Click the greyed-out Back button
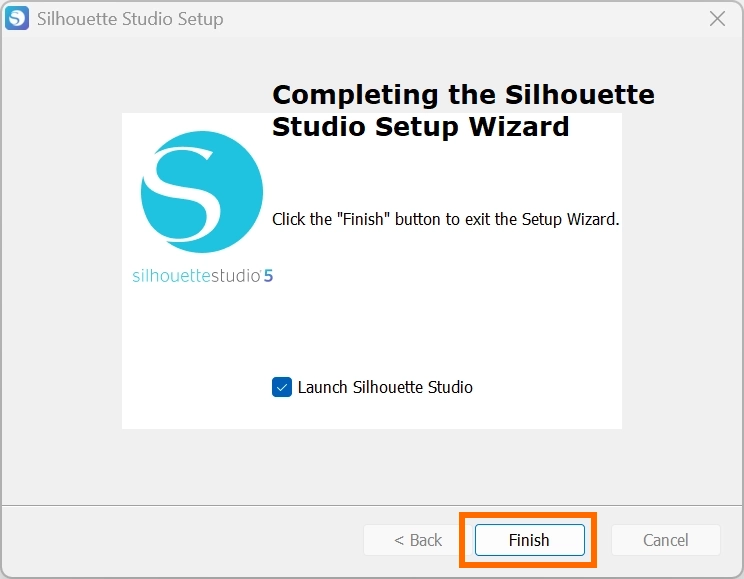 pos(418,540)
